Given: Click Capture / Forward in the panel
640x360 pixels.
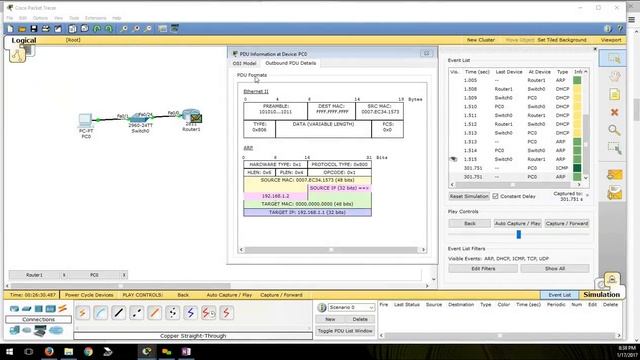Looking at the screenshot, I should pyautogui.click(x=567, y=223).
